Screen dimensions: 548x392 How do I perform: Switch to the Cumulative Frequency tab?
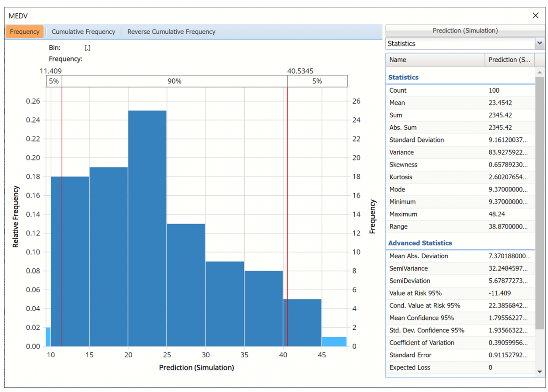click(x=83, y=31)
